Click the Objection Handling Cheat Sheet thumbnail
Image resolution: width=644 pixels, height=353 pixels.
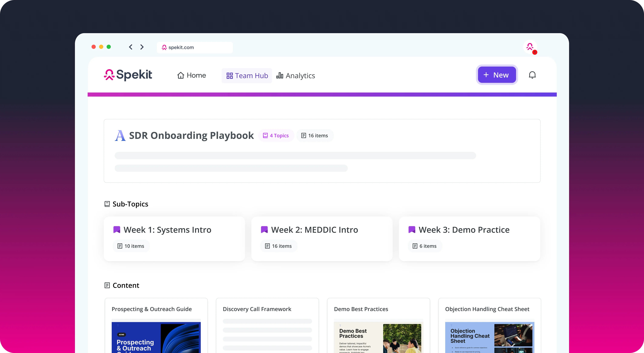[490, 338]
